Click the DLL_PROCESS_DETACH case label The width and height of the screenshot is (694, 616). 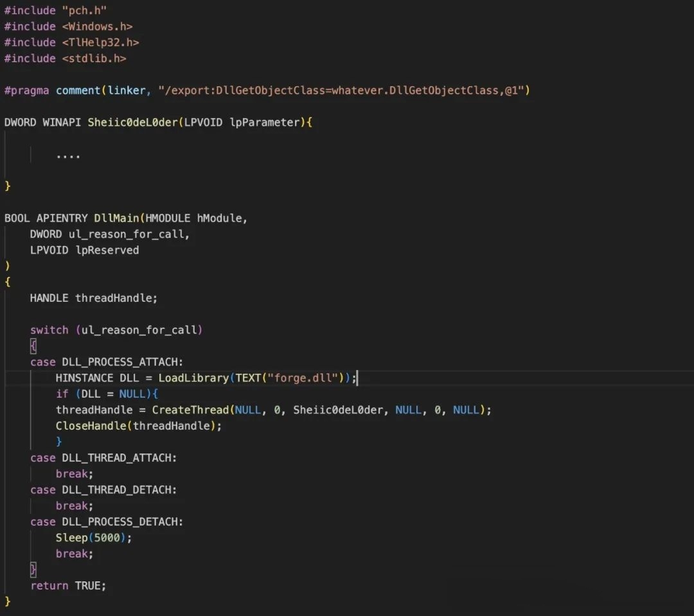[123, 522]
